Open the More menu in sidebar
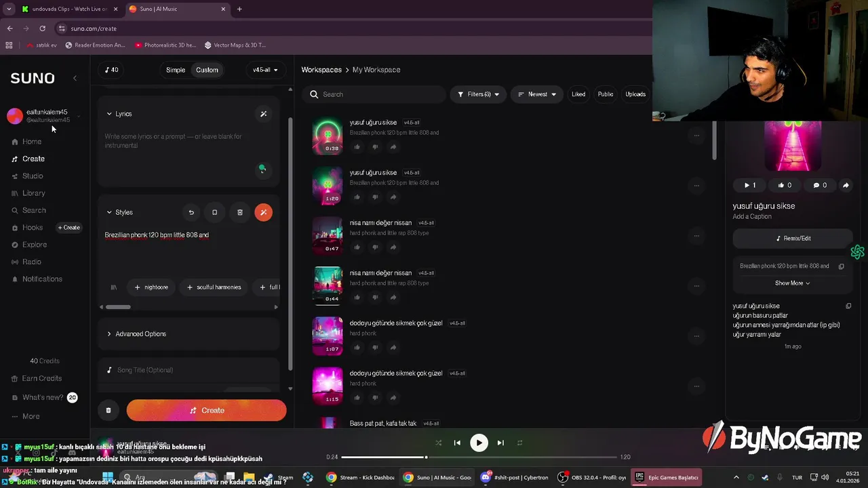 27,416
